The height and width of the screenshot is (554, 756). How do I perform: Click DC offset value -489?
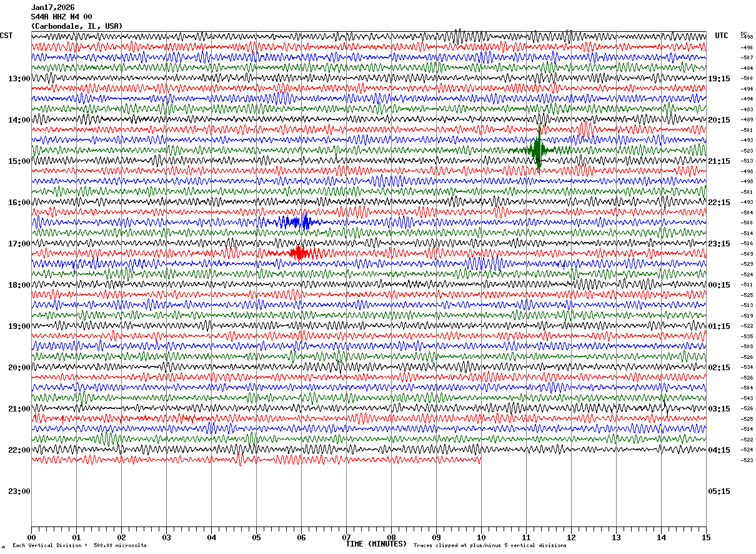tap(747, 119)
